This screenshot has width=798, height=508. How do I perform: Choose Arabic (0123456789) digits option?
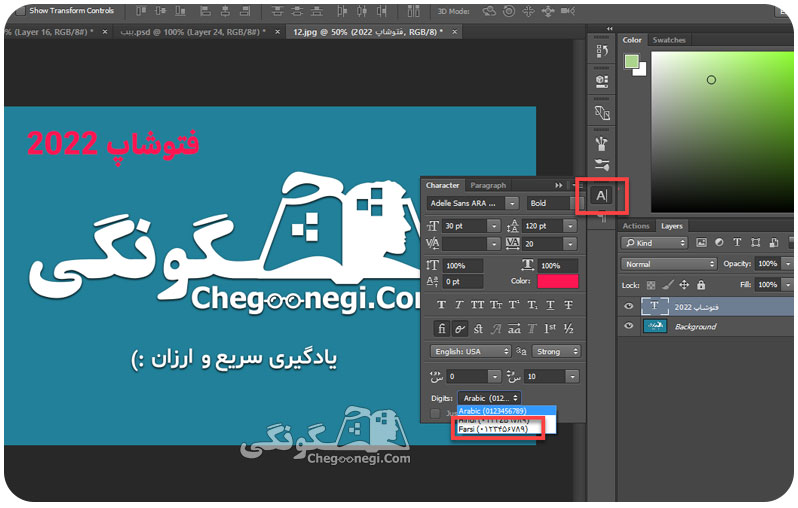[x=506, y=411]
